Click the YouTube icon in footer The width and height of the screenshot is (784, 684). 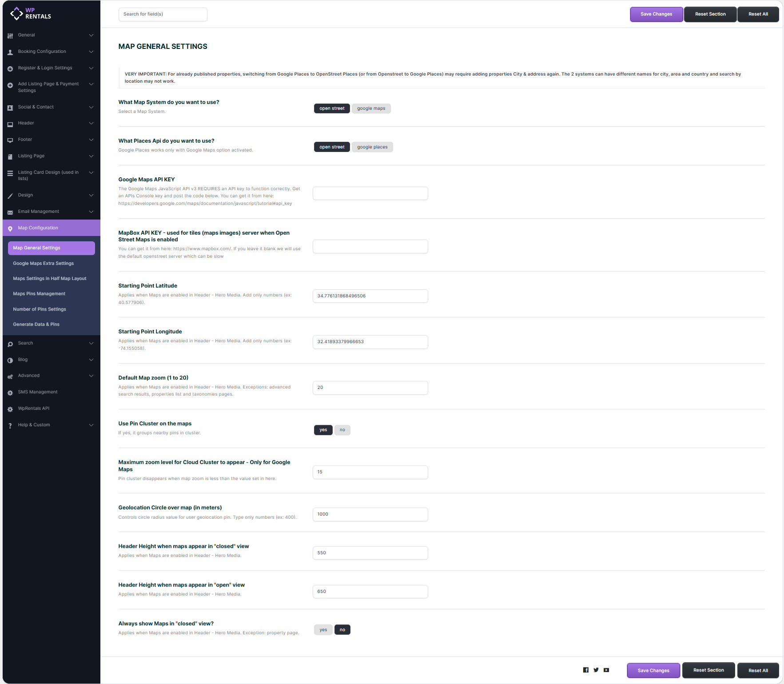[x=606, y=670]
